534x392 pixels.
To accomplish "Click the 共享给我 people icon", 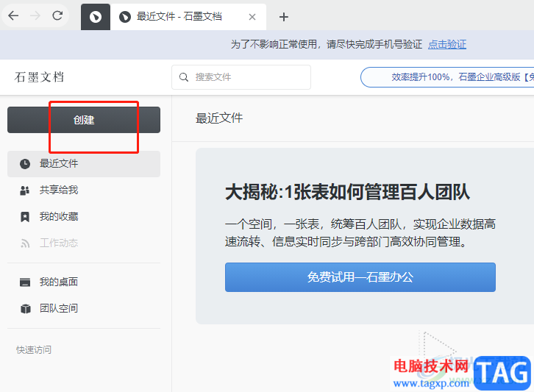I will pos(25,190).
